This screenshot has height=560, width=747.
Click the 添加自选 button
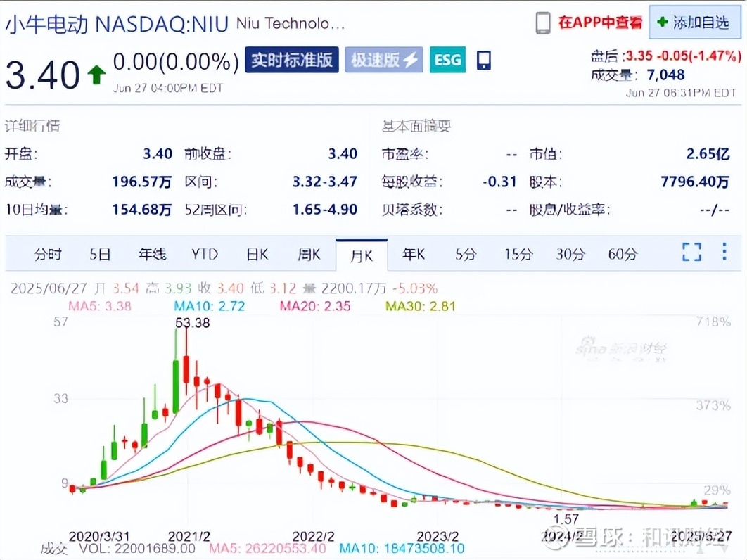(694, 22)
